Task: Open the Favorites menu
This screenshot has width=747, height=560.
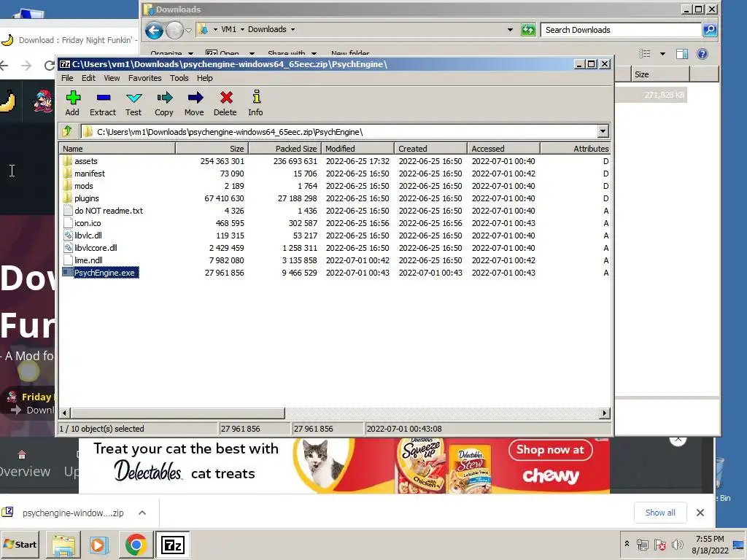Action: (145, 78)
